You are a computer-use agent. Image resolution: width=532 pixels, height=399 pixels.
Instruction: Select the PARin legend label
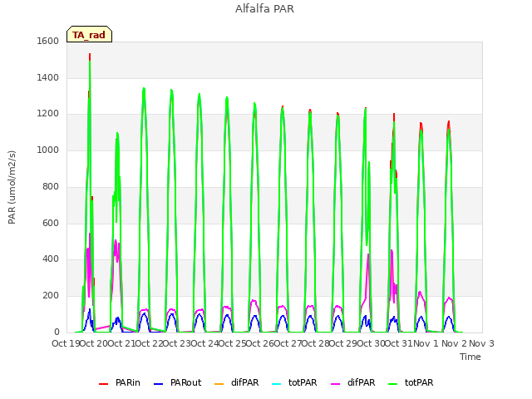(x=127, y=382)
